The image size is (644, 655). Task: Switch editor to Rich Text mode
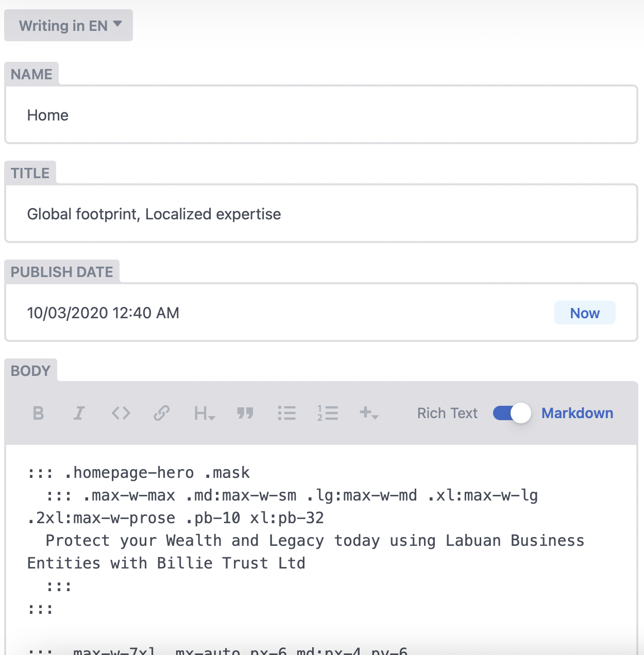(447, 413)
